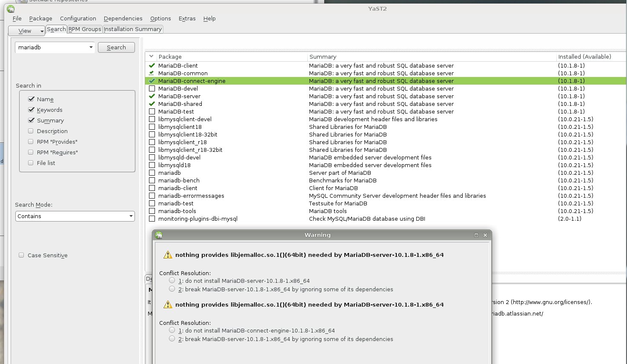This screenshot has height=364, width=627.
Task: Open the search term history dropdown arrow
Action: click(x=91, y=47)
